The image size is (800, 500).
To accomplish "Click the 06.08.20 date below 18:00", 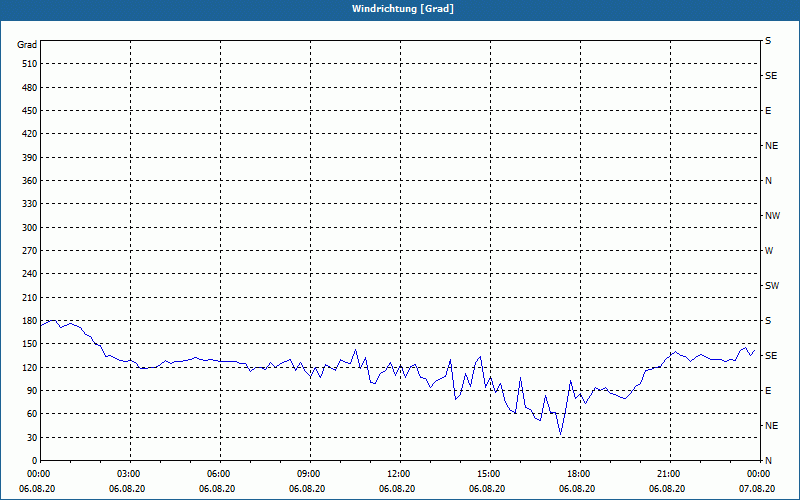I will (577, 489).
